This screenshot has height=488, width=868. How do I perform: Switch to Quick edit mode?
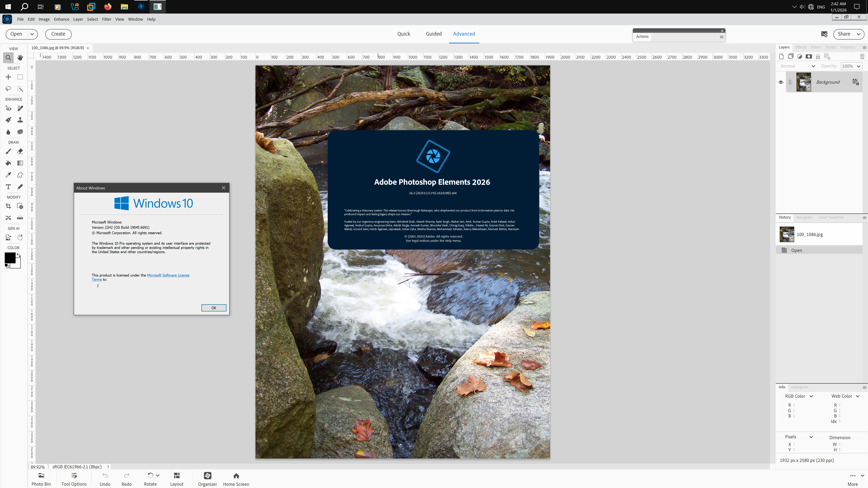click(x=404, y=34)
